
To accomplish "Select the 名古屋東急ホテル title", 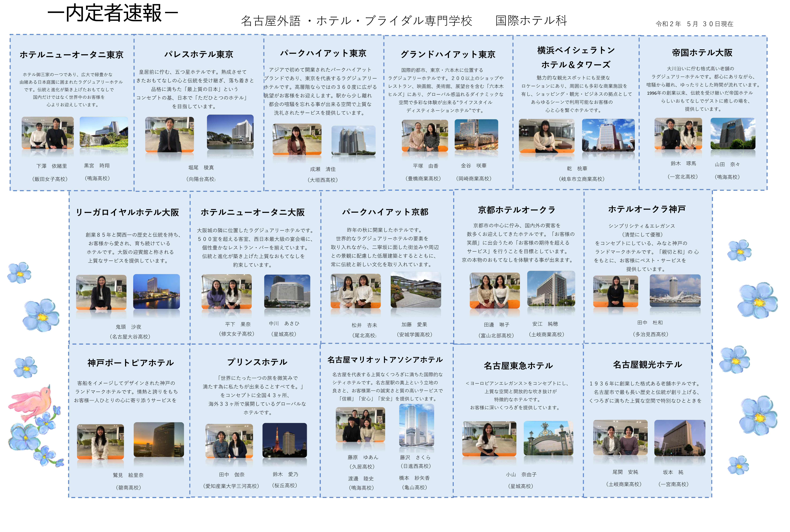I will (518, 366).
